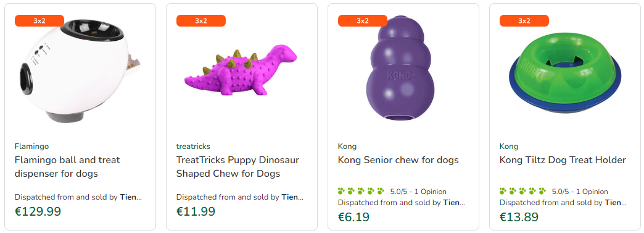The image size is (644, 233).
Task: Click the 3x2 badge on Flamingo dispenser
Action: [x=39, y=20]
